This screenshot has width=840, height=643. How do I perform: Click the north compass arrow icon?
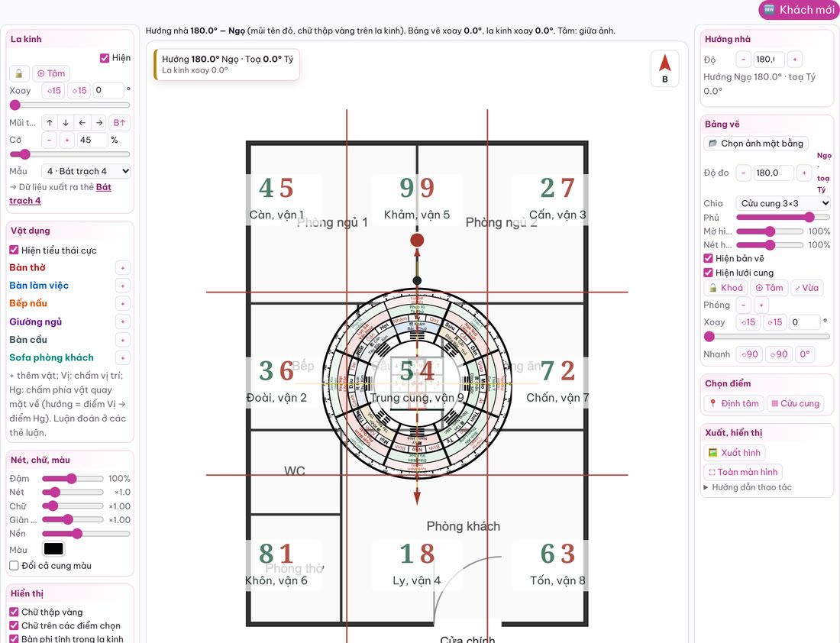(x=665, y=68)
